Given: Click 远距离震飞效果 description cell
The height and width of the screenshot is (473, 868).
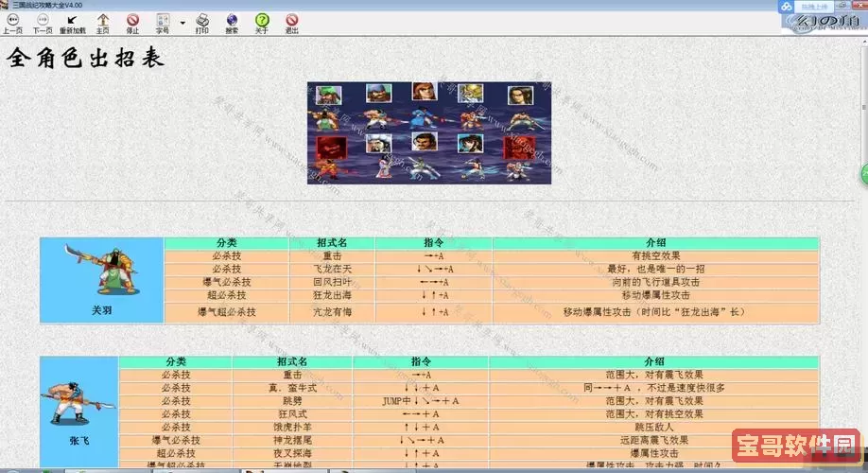Looking at the screenshot, I should (x=653, y=440).
